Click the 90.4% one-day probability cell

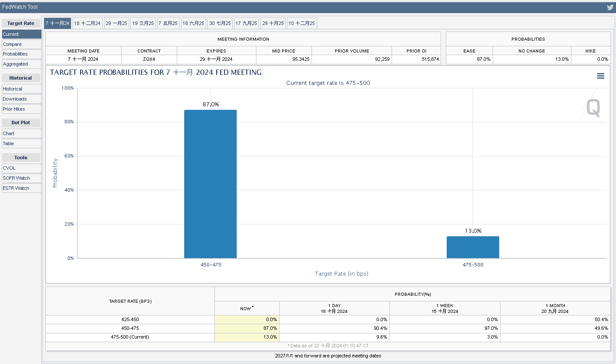pos(334,328)
